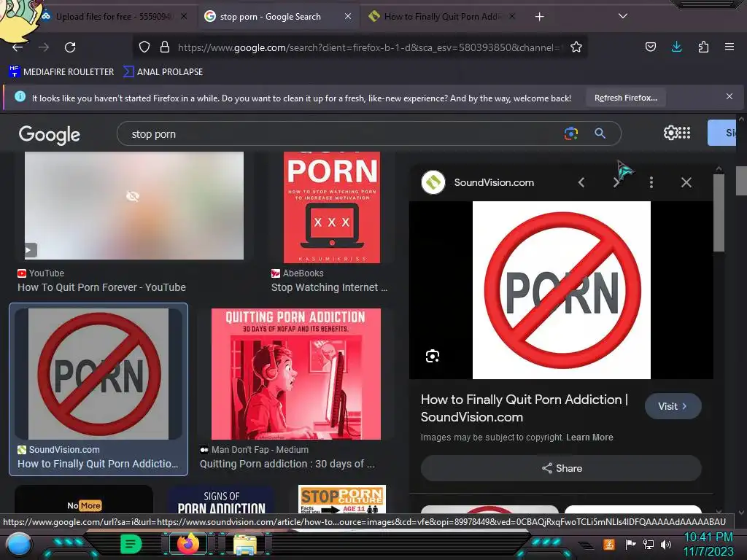The image size is (747, 560).
Task: Open the extensions puzzle icon
Action: coord(703,47)
